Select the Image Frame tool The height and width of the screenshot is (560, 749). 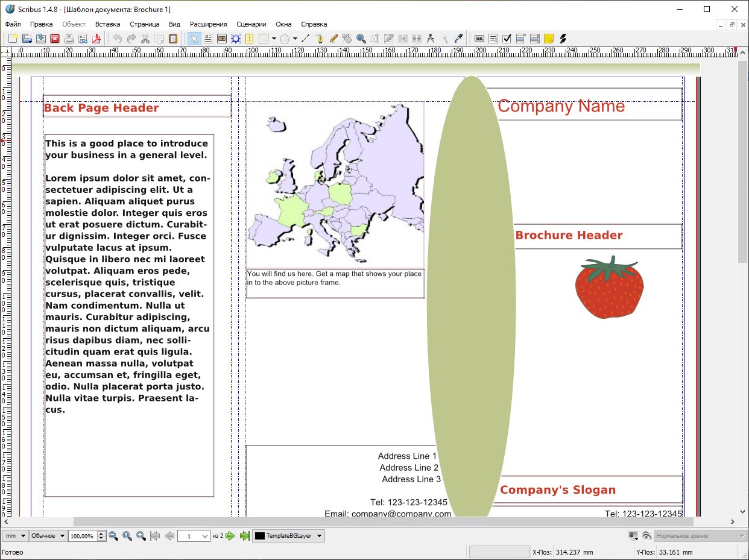pyautogui.click(x=222, y=39)
